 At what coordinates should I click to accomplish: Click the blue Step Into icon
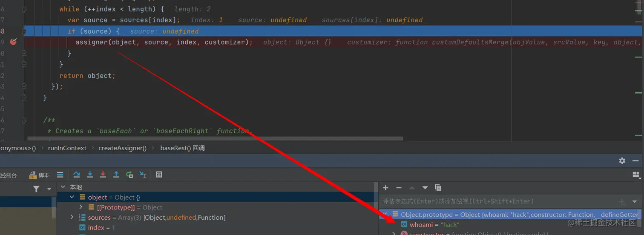coord(90,175)
